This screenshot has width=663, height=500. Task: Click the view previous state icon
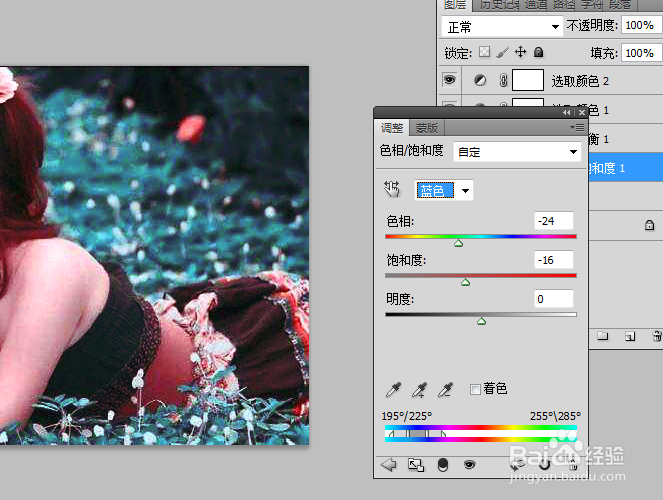coord(517,465)
